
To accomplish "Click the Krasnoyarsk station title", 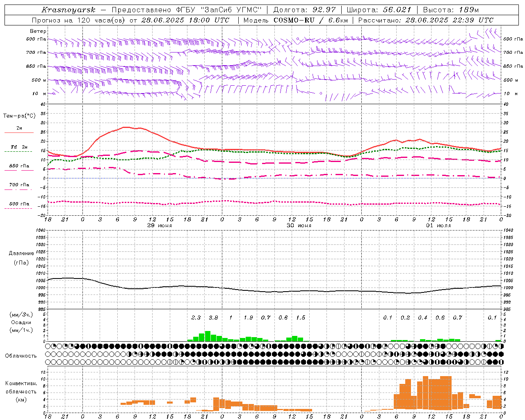I will pyautogui.click(x=68, y=10).
